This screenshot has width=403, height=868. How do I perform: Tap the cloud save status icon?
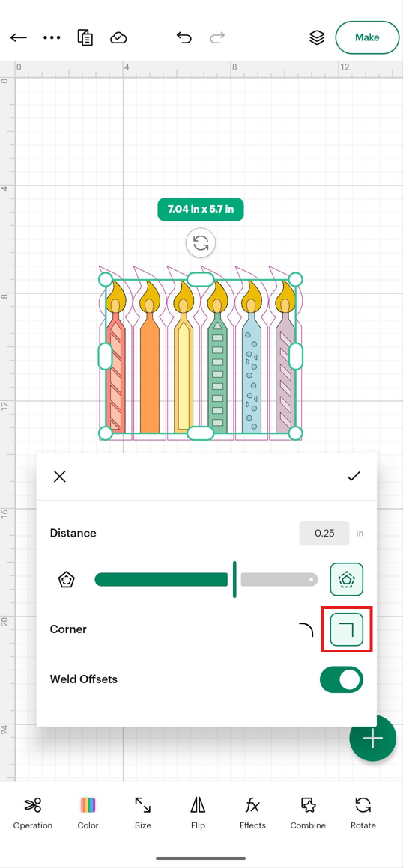point(118,37)
